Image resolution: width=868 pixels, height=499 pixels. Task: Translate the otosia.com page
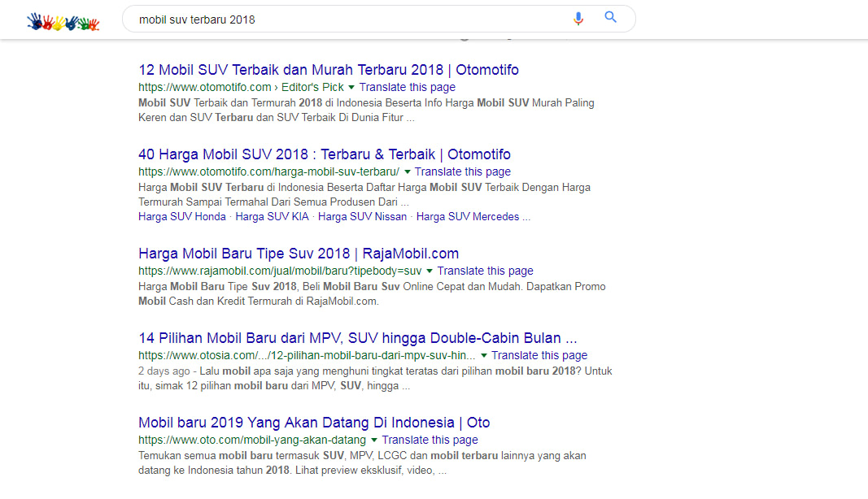[x=539, y=355]
